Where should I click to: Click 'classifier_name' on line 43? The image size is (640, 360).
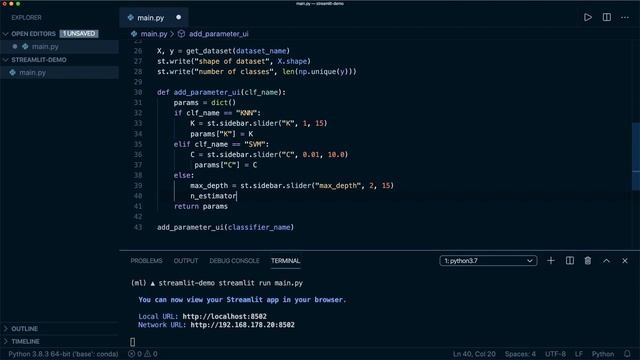(x=259, y=227)
